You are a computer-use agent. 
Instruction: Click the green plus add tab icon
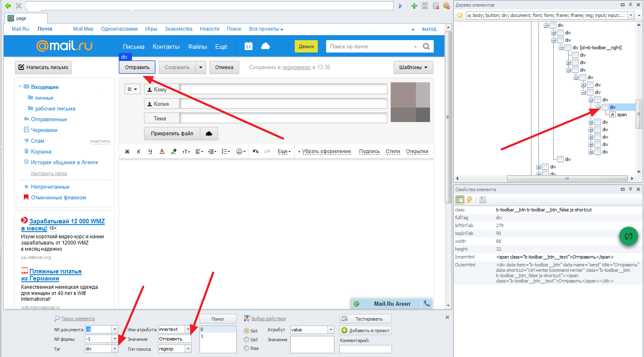[x=414, y=6]
